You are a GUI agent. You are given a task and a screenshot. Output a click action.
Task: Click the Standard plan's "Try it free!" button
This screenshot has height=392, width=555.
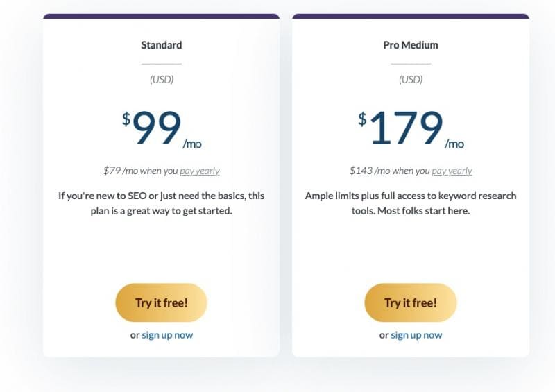[161, 302]
